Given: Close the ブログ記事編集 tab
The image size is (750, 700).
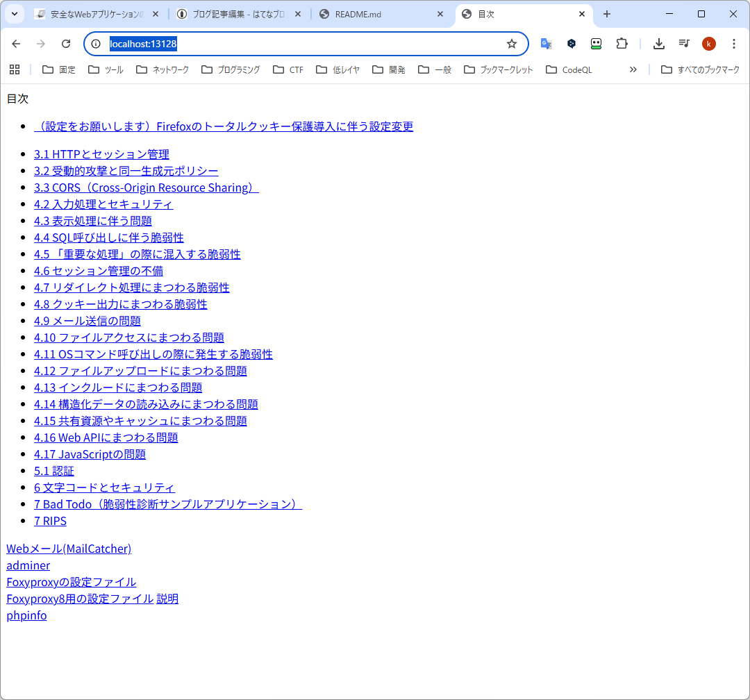Looking at the screenshot, I should pyautogui.click(x=298, y=15).
